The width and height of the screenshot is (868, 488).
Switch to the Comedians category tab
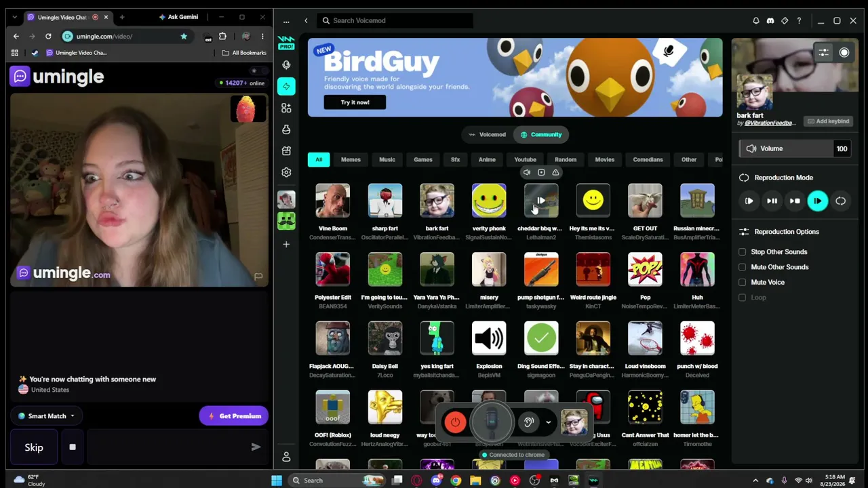pos(648,160)
